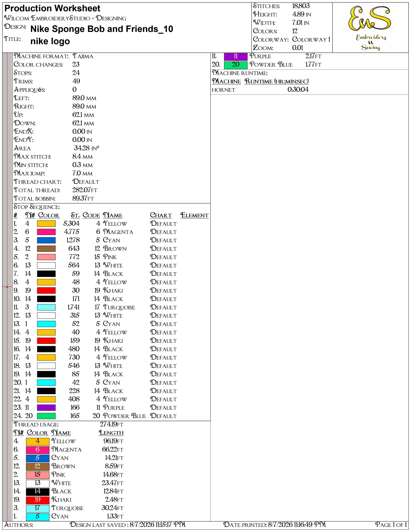
Task: Select the name "Turquoise" in stop row 11
Action: [x=119, y=307]
